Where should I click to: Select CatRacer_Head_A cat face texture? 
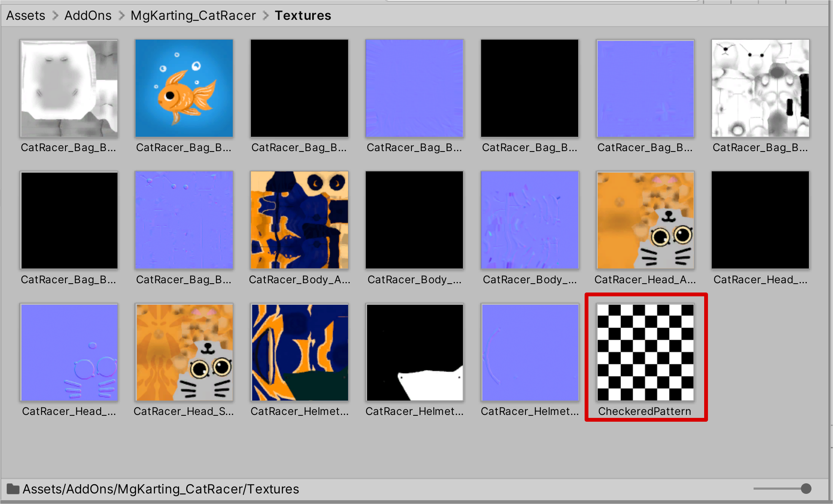coord(645,220)
